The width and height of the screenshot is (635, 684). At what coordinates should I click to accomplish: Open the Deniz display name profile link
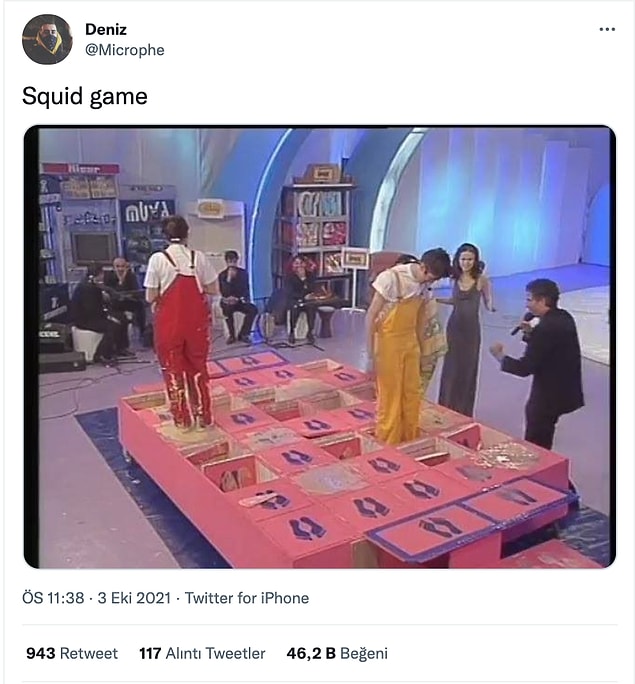point(106,30)
